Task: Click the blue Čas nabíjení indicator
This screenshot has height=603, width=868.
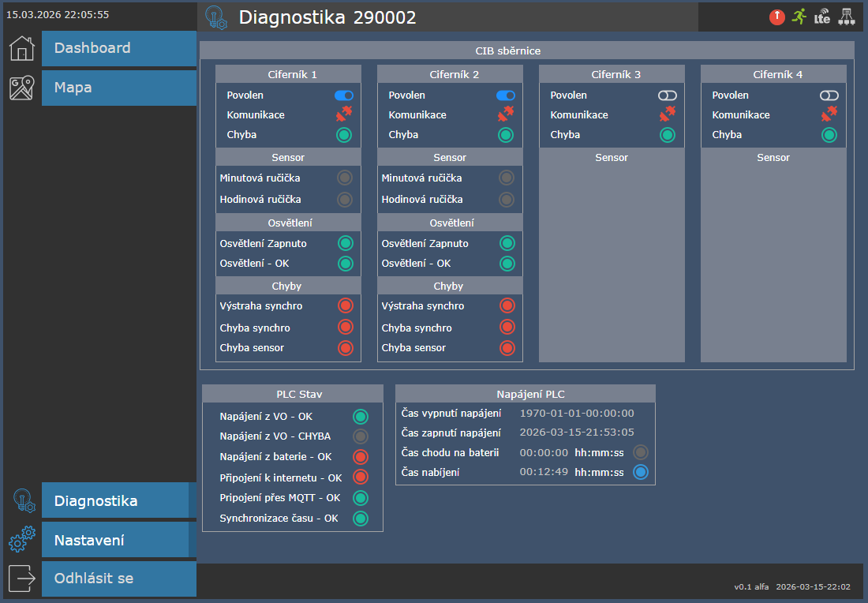Action: (641, 473)
